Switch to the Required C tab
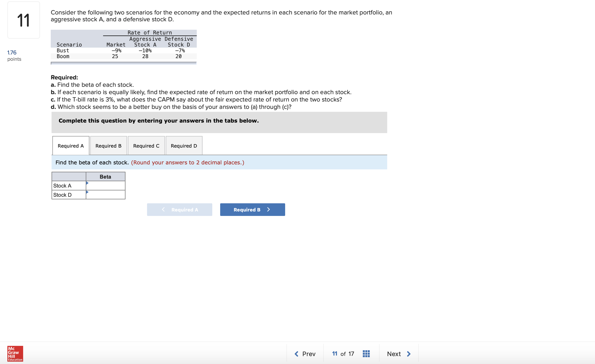 [x=146, y=146]
